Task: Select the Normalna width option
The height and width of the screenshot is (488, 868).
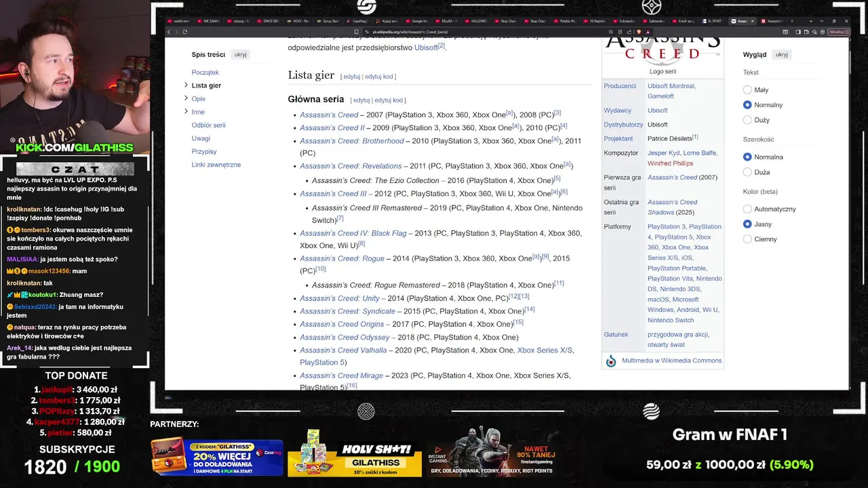Action: click(747, 157)
